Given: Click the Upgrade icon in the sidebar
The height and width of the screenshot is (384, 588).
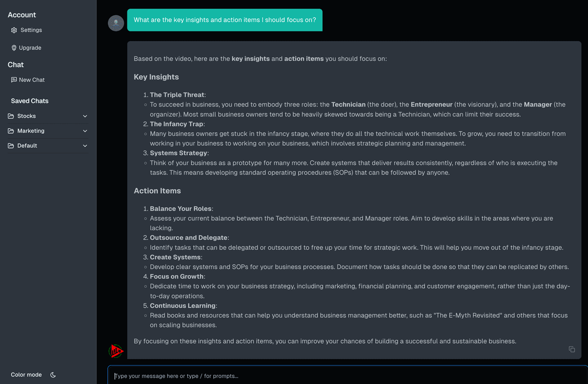Looking at the screenshot, I should pos(13,48).
